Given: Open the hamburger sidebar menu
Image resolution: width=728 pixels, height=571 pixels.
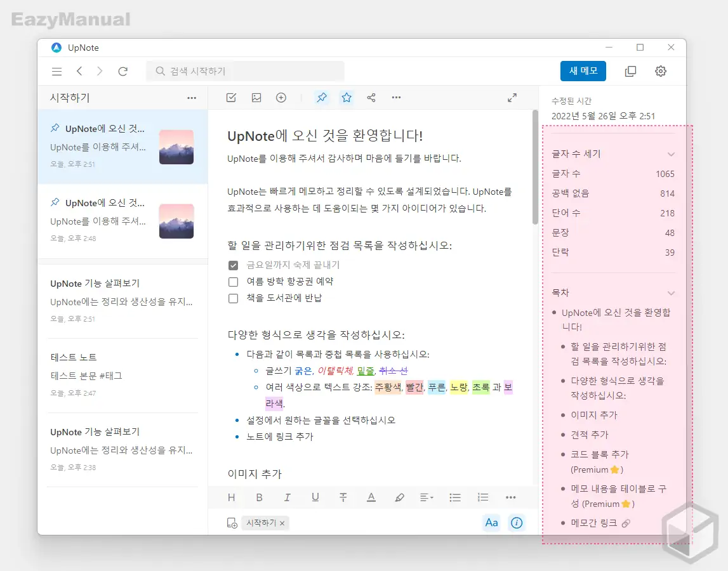Looking at the screenshot, I should (56, 71).
